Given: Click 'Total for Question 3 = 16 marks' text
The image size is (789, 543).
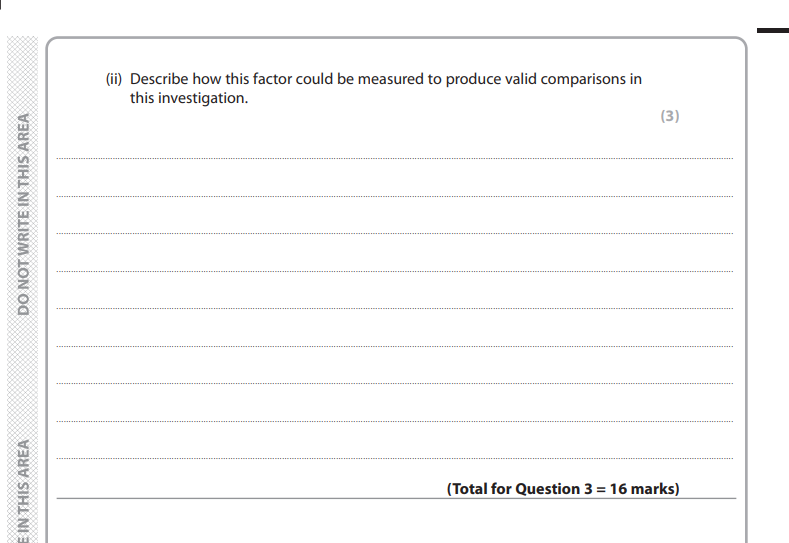Looking at the screenshot, I should point(563,489).
